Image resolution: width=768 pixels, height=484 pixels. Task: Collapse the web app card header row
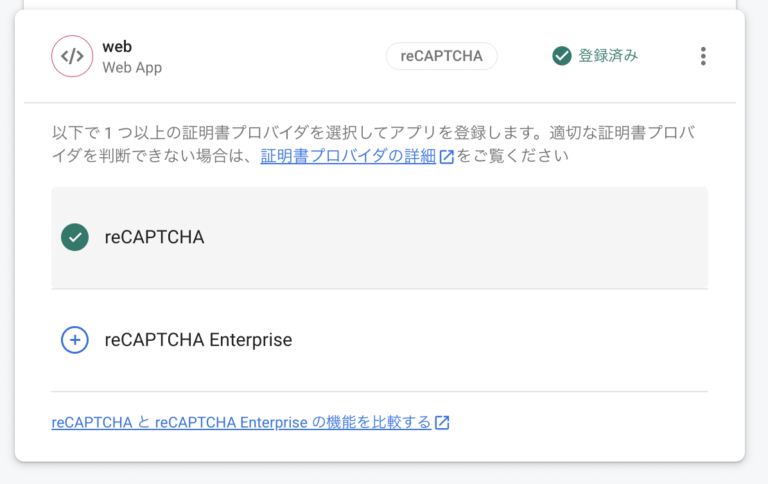pyautogui.click(x=380, y=56)
